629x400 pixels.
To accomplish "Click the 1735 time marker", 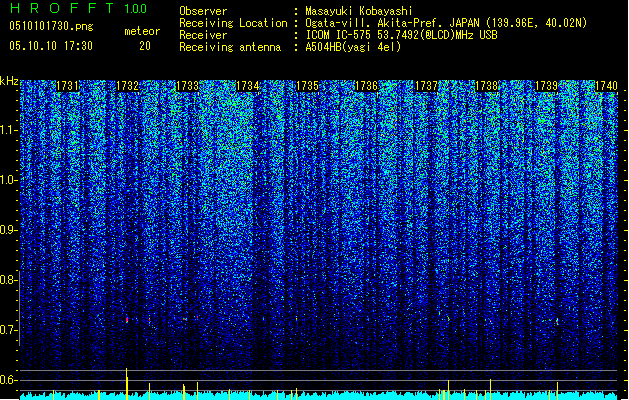I will tap(307, 86).
